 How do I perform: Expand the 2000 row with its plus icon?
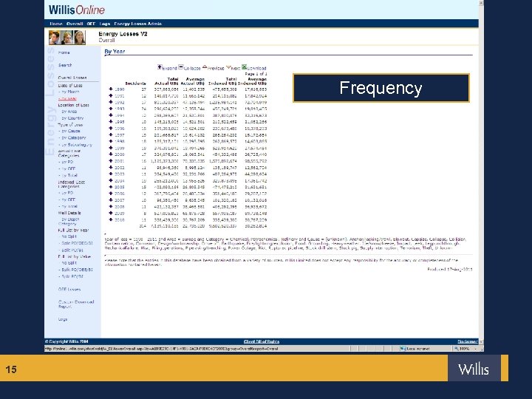point(111,154)
